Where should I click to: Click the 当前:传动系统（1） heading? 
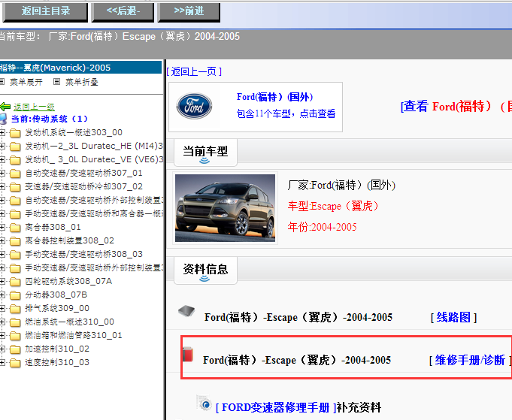50,119
